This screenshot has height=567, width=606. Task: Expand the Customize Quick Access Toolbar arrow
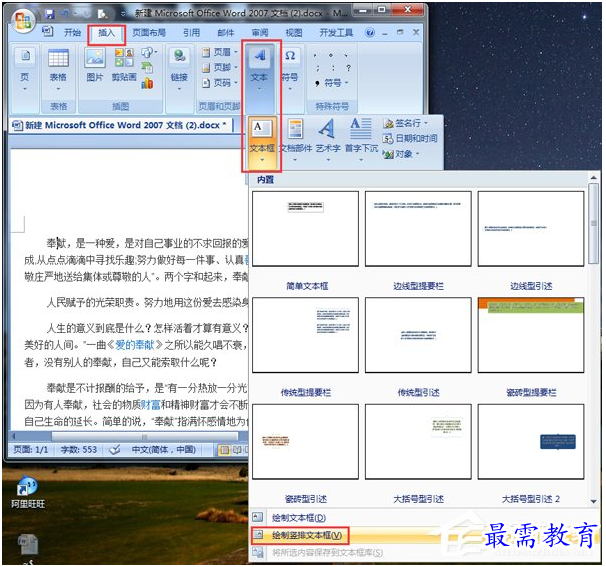(x=123, y=15)
